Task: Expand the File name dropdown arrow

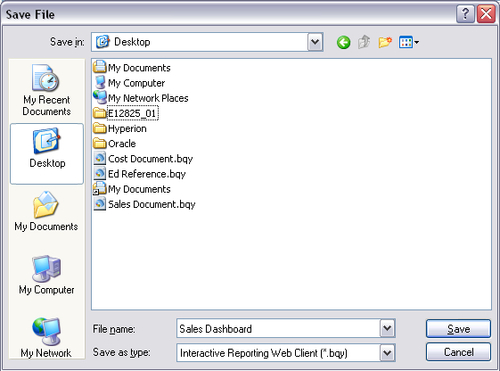Action: 387,329
